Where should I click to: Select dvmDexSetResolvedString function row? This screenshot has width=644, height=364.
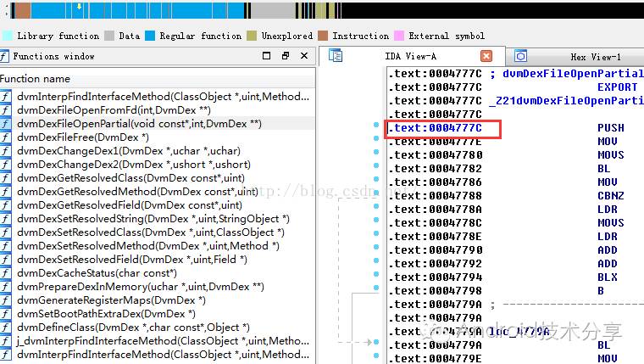click(x=158, y=219)
